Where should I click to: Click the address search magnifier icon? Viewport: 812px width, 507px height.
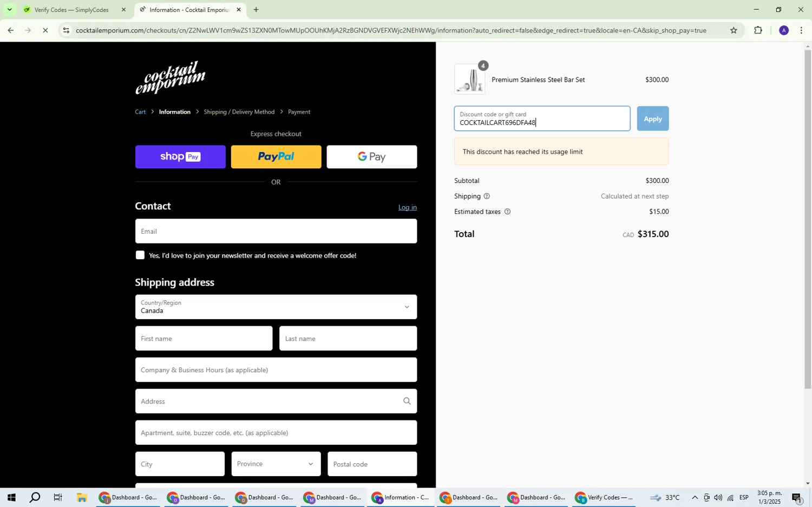(407, 401)
